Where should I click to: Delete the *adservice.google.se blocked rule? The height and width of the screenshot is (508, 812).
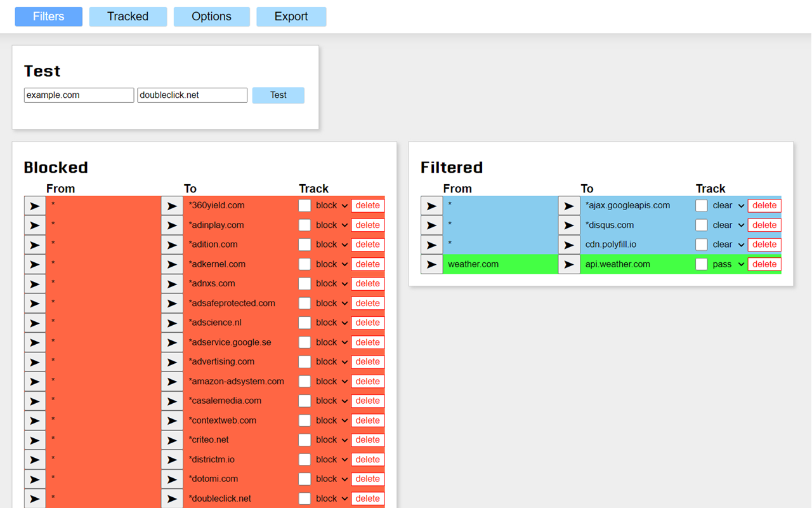[x=368, y=342]
